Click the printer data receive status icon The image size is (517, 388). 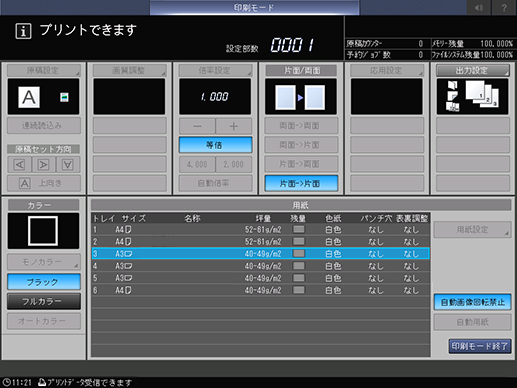pos(42,382)
